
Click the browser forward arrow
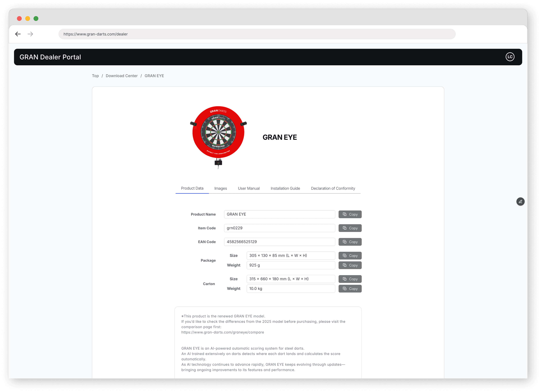30,34
